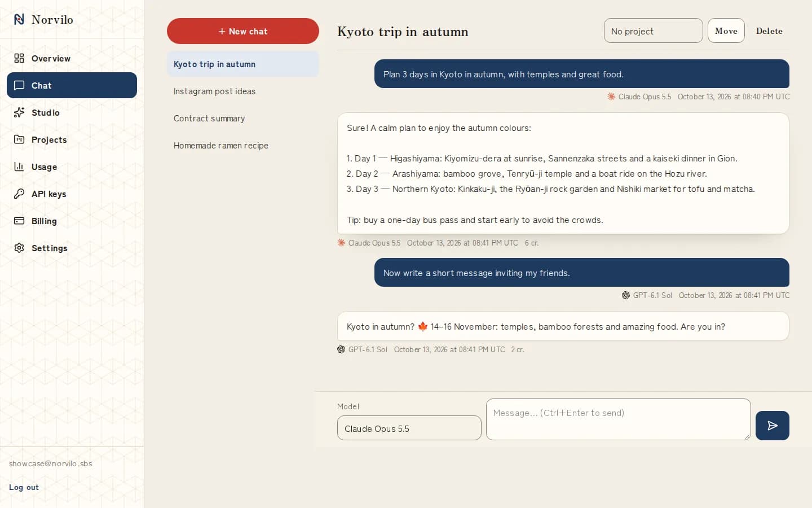812x508 pixels.
Task: Go to Overview in sidebar
Action: pyautogui.click(x=72, y=58)
